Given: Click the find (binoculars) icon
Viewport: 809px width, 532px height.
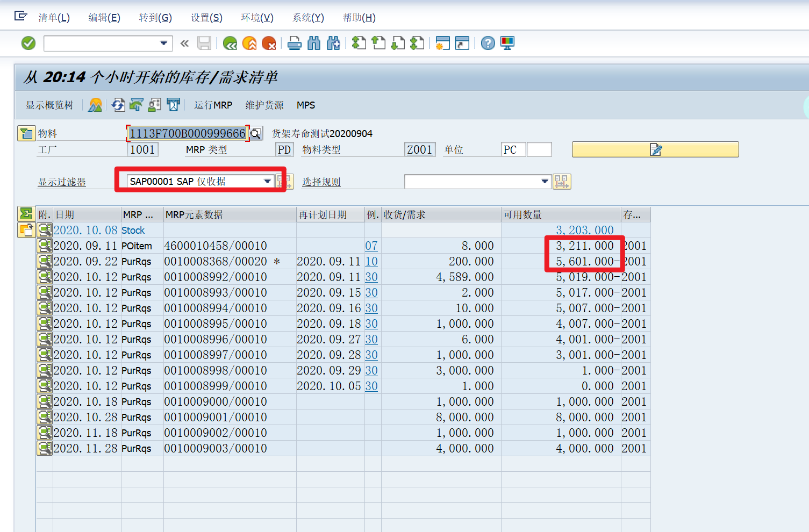Looking at the screenshot, I should click(314, 43).
